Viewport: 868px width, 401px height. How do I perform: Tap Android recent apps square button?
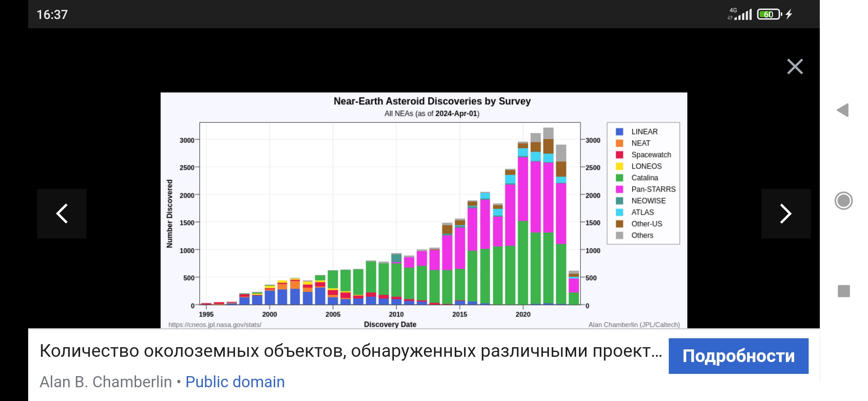click(844, 291)
